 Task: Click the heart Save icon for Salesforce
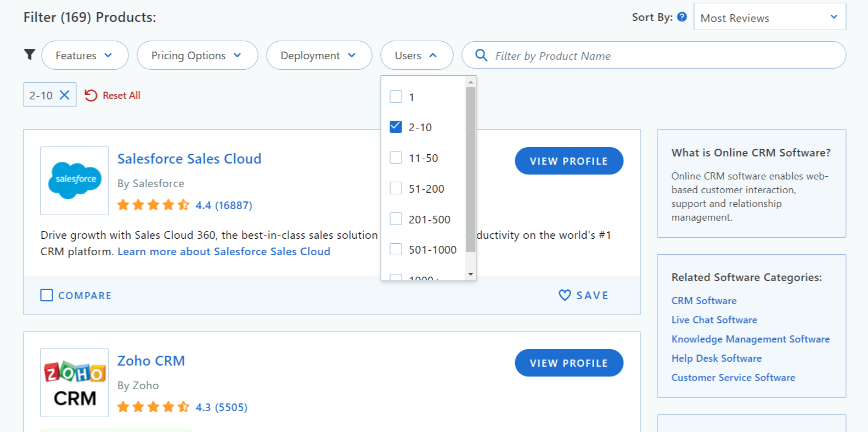click(x=565, y=295)
